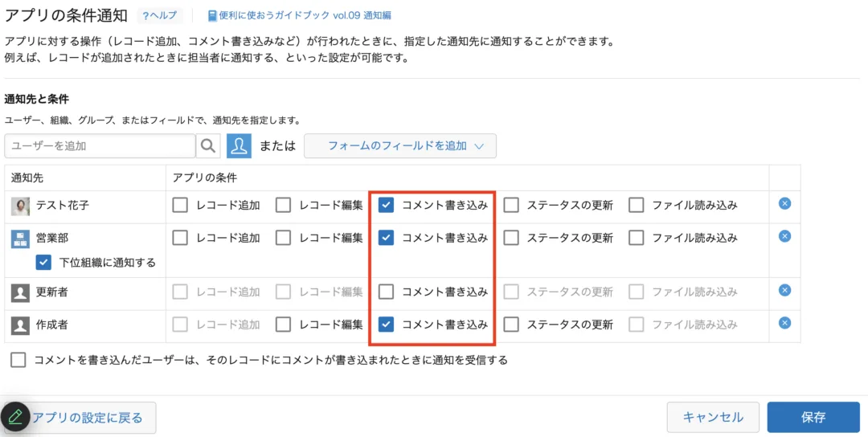This screenshot has height=437, width=868.
Task: Click the テスト花子 name text
Action: pos(63,205)
